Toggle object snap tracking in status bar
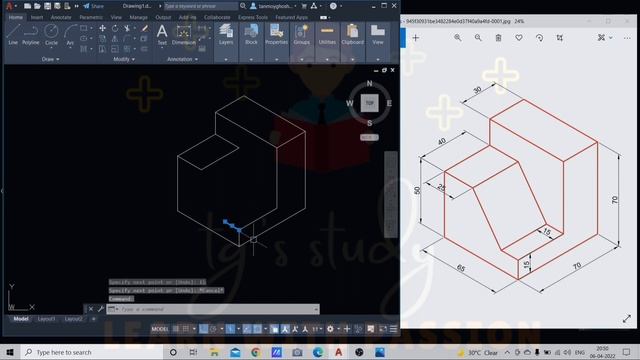The width and height of the screenshot is (640, 360). [x=247, y=329]
